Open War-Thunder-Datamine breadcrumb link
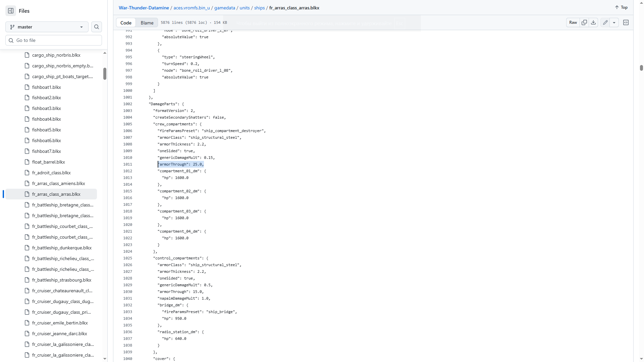The image size is (644, 362). (144, 8)
